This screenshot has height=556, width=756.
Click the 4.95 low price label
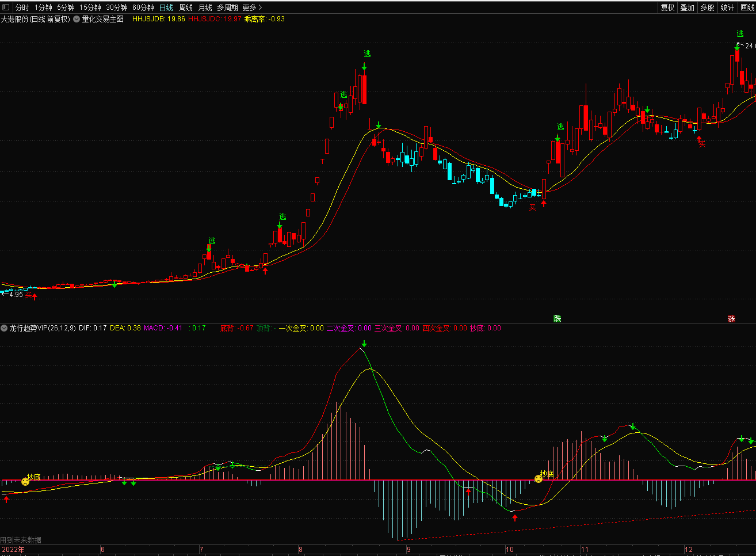point(16,294)
